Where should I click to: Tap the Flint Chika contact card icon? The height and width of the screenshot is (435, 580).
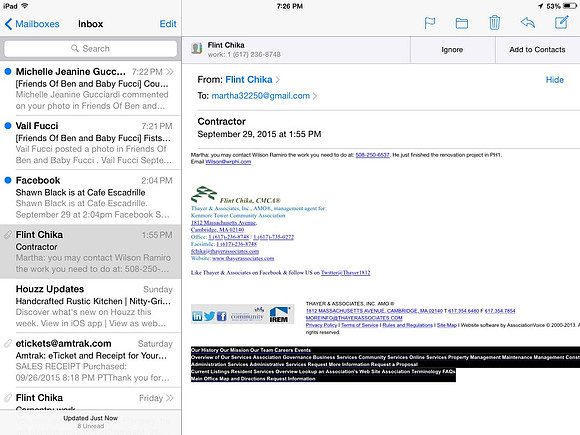pyautogui.click(x=196, y=48)
